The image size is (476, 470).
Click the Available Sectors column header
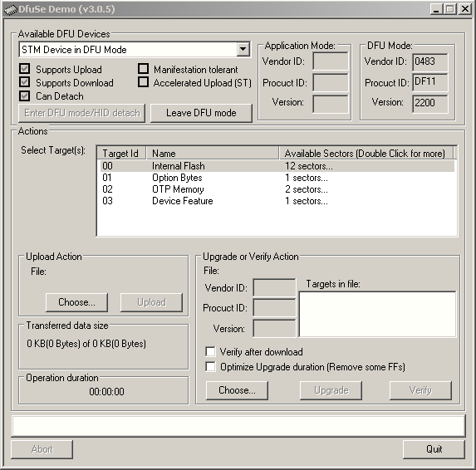366,154
